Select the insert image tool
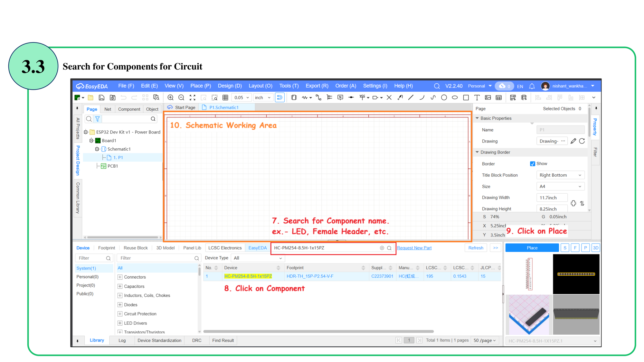The image size is (644, 362). 488,97
